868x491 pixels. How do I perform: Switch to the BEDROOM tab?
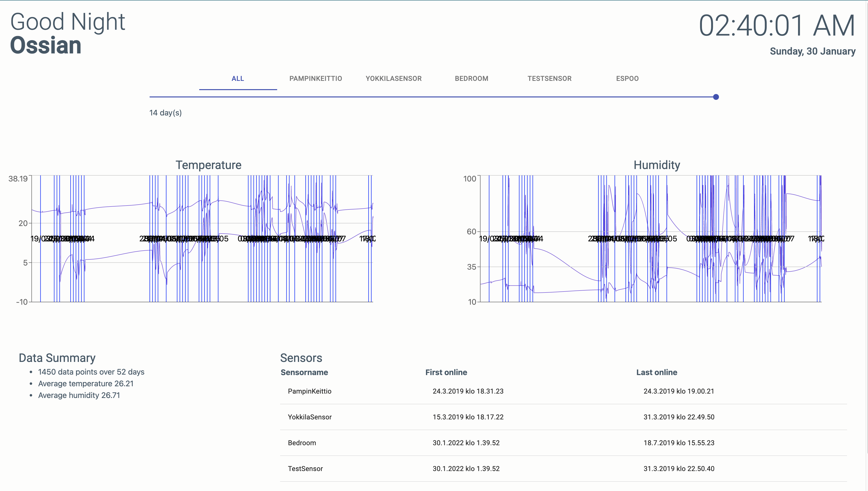point(472,79)
